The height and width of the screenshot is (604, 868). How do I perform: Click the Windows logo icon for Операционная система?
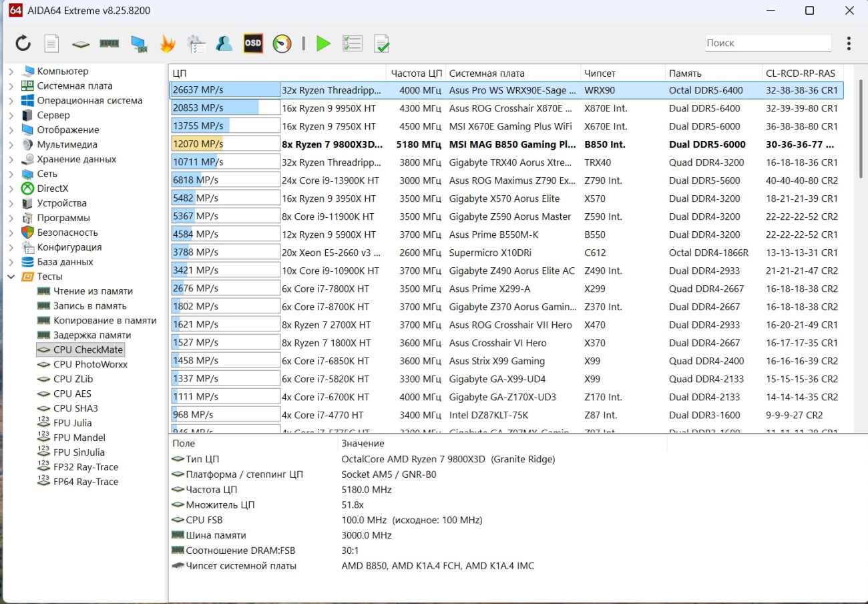[x=28, y=101]
